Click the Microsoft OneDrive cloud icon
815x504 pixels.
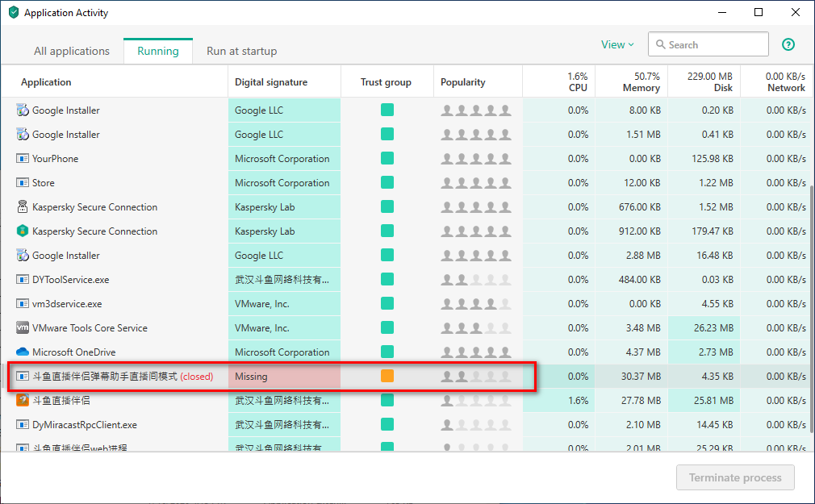click(x=23, y=352)
